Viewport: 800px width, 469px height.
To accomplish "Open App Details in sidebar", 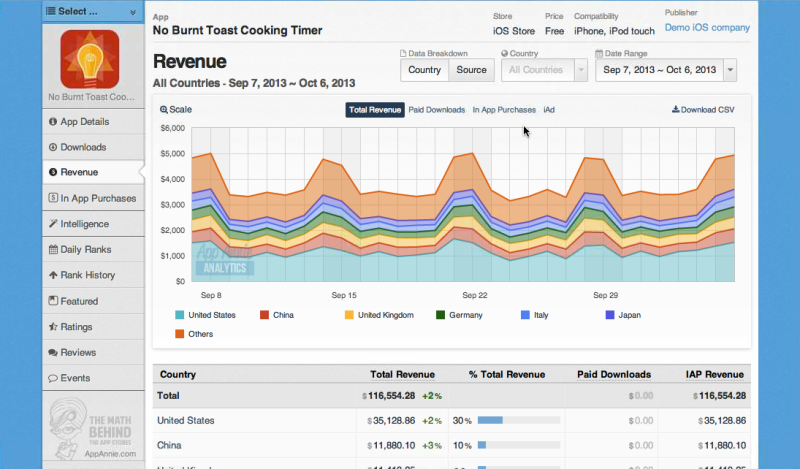I will (93, 121).
